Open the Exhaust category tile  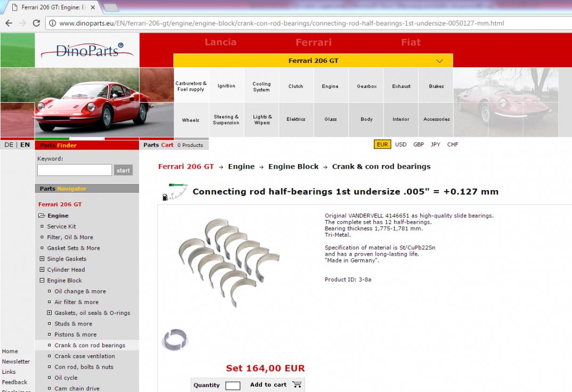(401, 86)
